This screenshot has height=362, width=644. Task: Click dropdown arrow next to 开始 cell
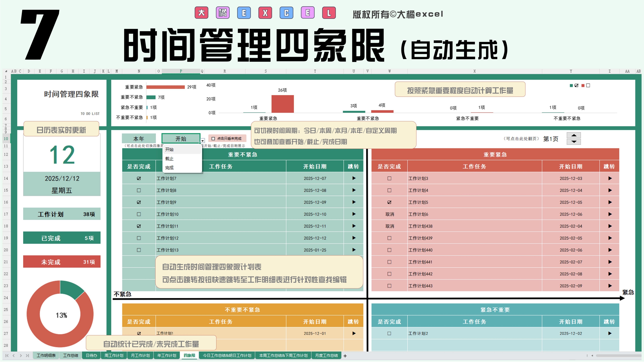203,141
